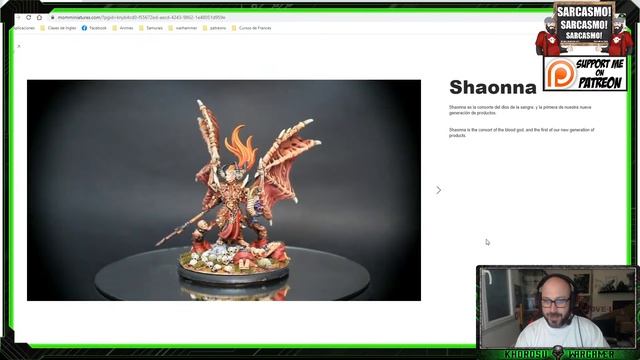Reload the page with the browser refresh icon

[x=29, y=18]
